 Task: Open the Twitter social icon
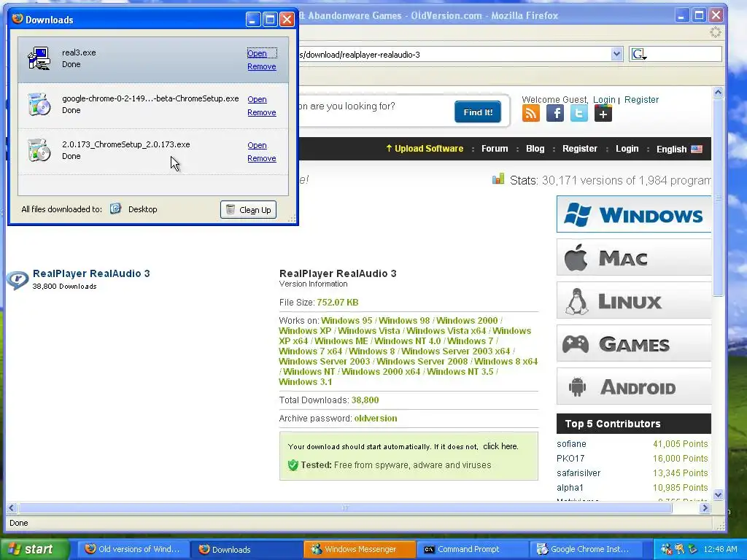(578, 113)
